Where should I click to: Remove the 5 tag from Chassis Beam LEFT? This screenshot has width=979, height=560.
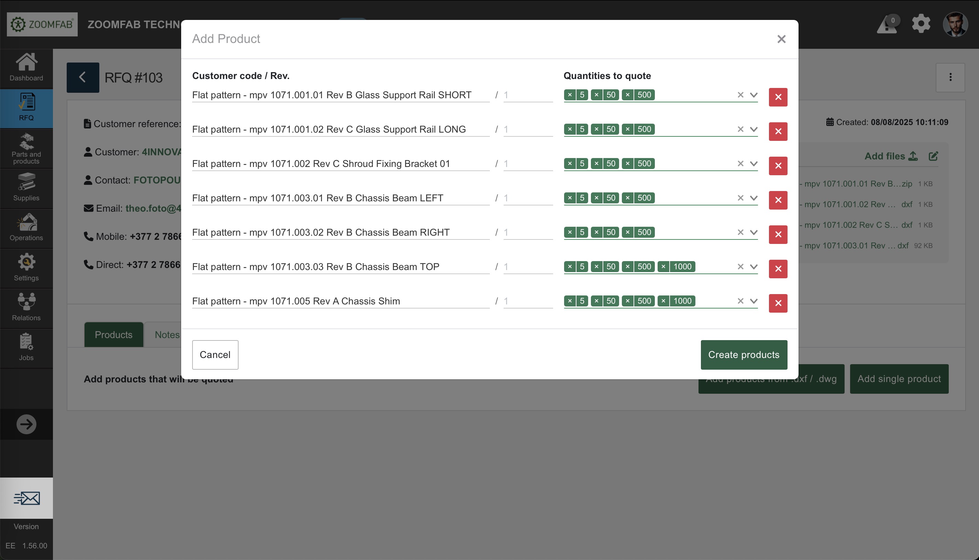pyautogui.click(x=570, y=198)
